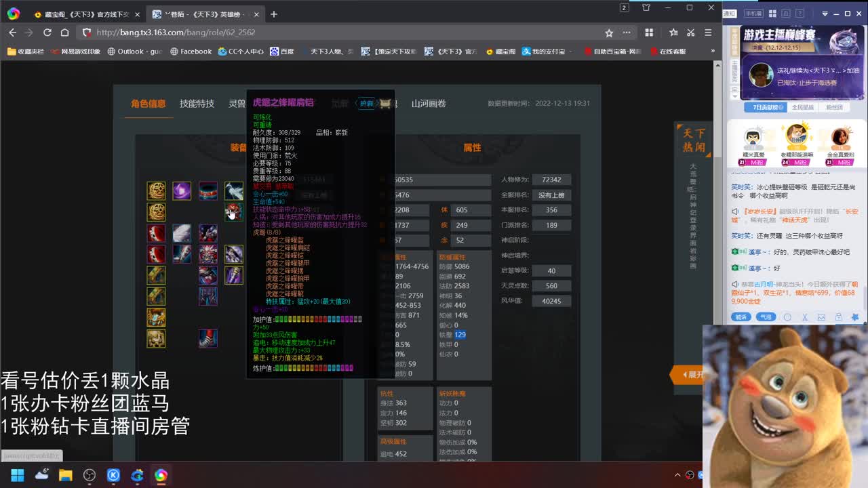Toggle the bookmark star in the address bar
868x488 pixels.
608,32
